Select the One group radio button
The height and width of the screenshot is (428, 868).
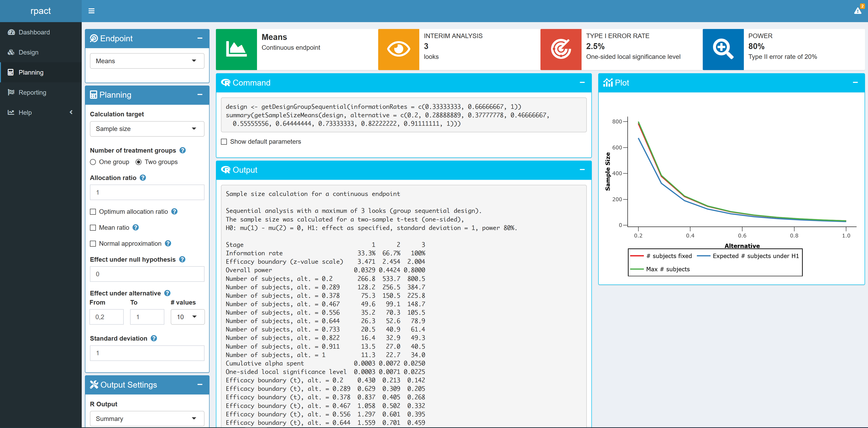pyautogui.click(x=93, y=162)
